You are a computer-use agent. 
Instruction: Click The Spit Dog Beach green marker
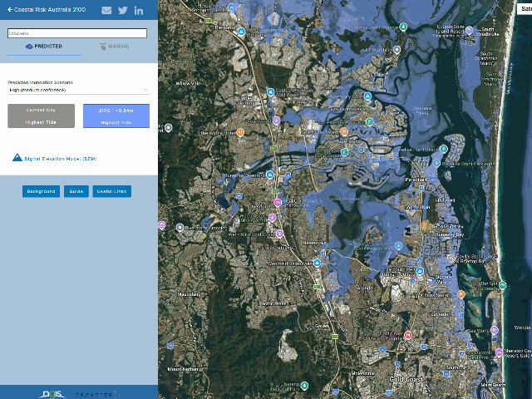502,285
